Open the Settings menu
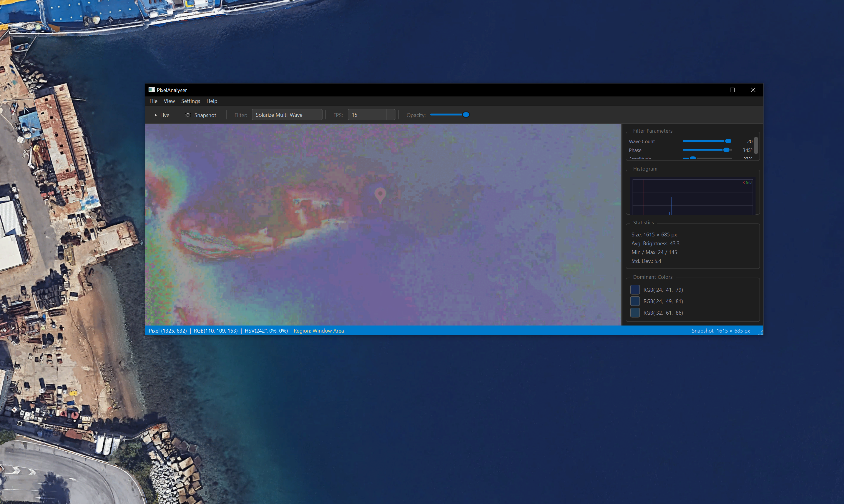Image resolution: width=844 pixels, height=504 pixels. [190, 101]
